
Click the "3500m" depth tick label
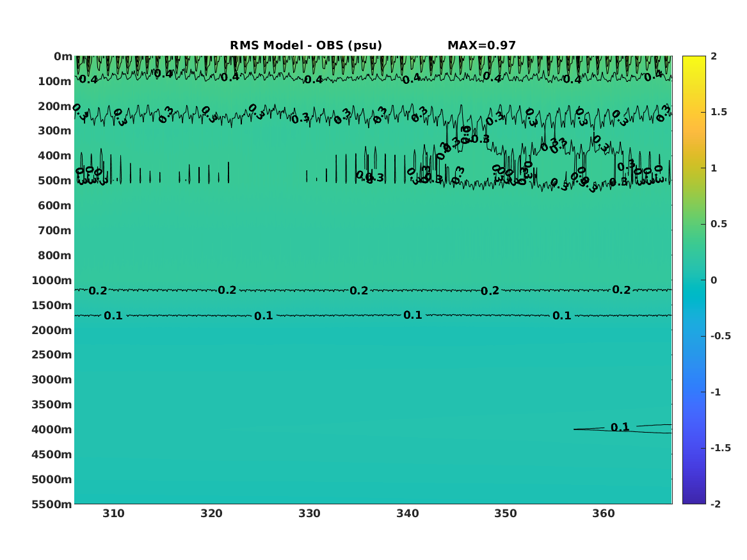[x=52, y=404]
